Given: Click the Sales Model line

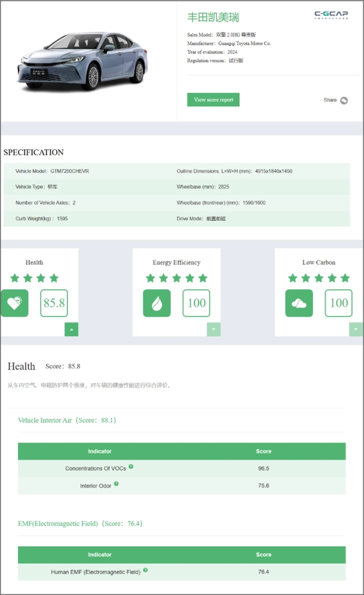Looking at the screenshot, I should [221, 34].
